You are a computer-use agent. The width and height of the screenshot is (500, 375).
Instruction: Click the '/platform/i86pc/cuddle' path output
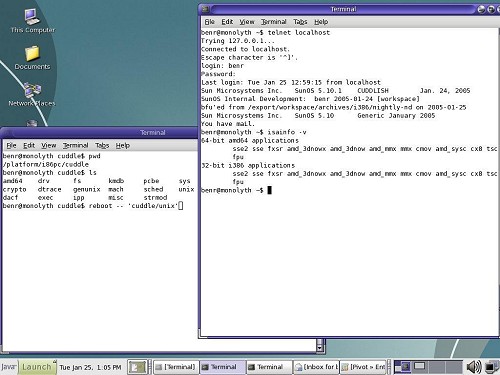coord(46,164)
